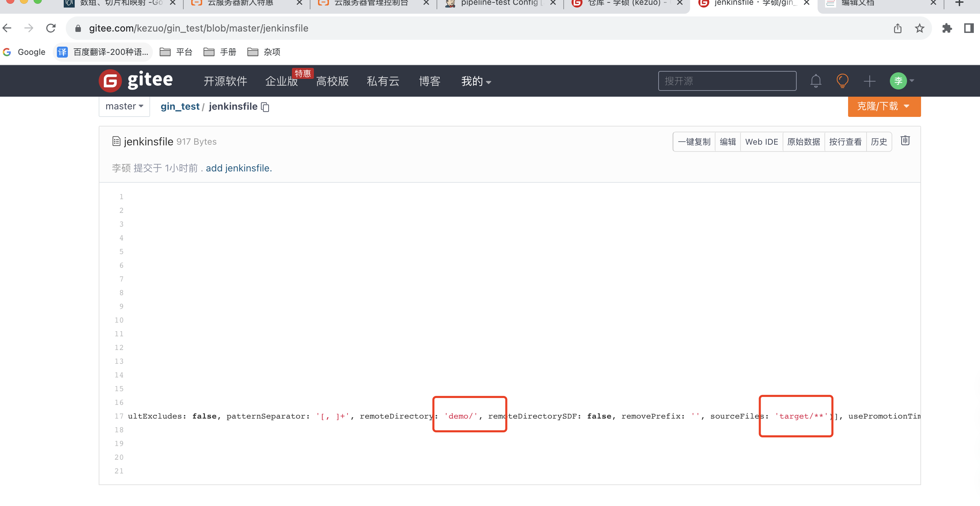The width and height of the screenshot is (980, 506).
Task: Click line number 21 in code
Action: 119,471
